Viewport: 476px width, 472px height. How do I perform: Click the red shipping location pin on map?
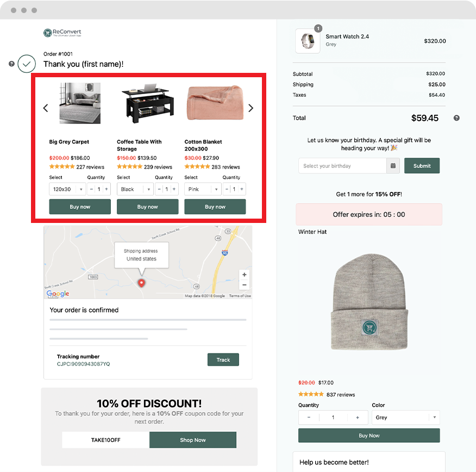pos(141,283)
